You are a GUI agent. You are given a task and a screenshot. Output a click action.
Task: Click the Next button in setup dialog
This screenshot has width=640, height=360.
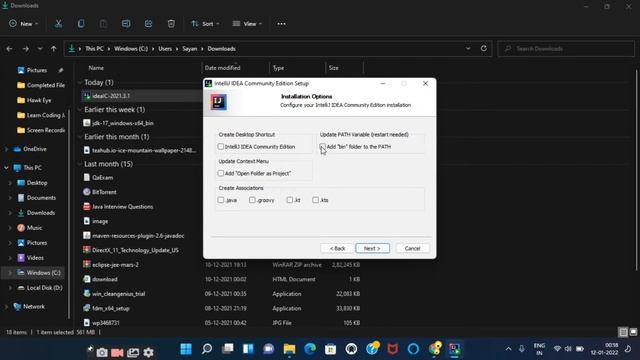pyautogui.click(x=372, y=248)
